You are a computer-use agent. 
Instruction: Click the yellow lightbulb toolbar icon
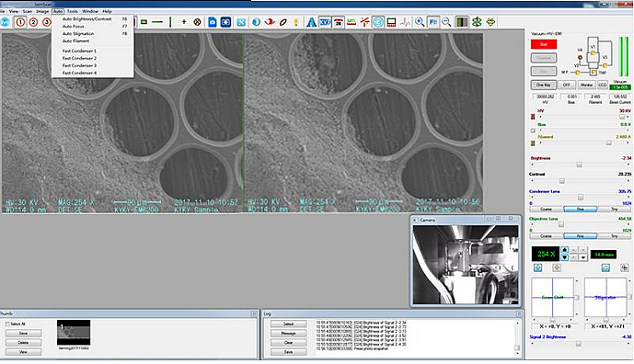[x=296, y=22]
